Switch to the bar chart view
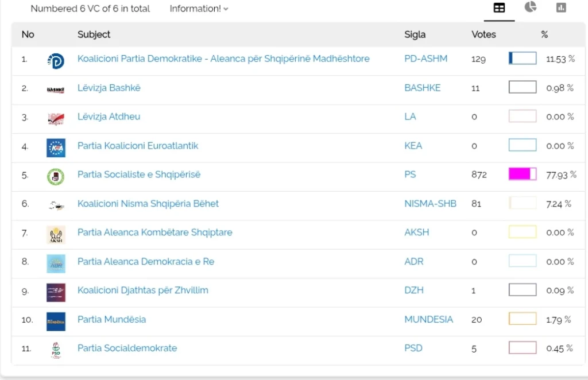Screen dimensions: 588x380 561,7
